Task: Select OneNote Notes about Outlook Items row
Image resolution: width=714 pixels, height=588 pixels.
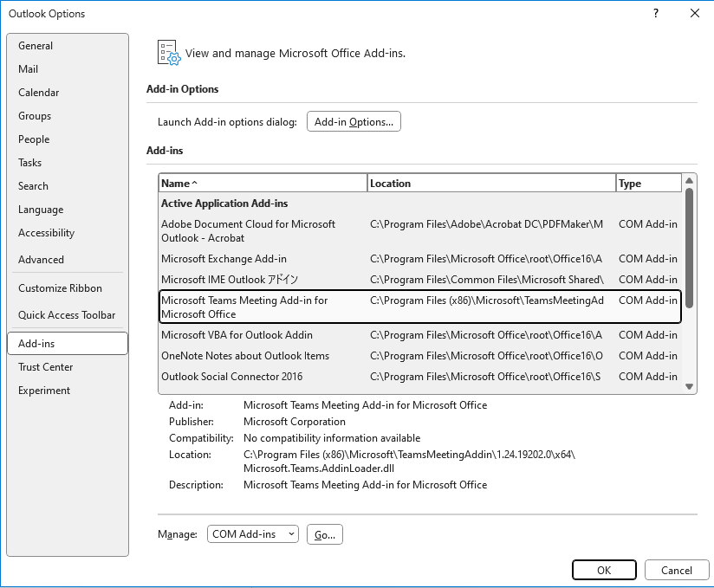Action: pos(420,355)
